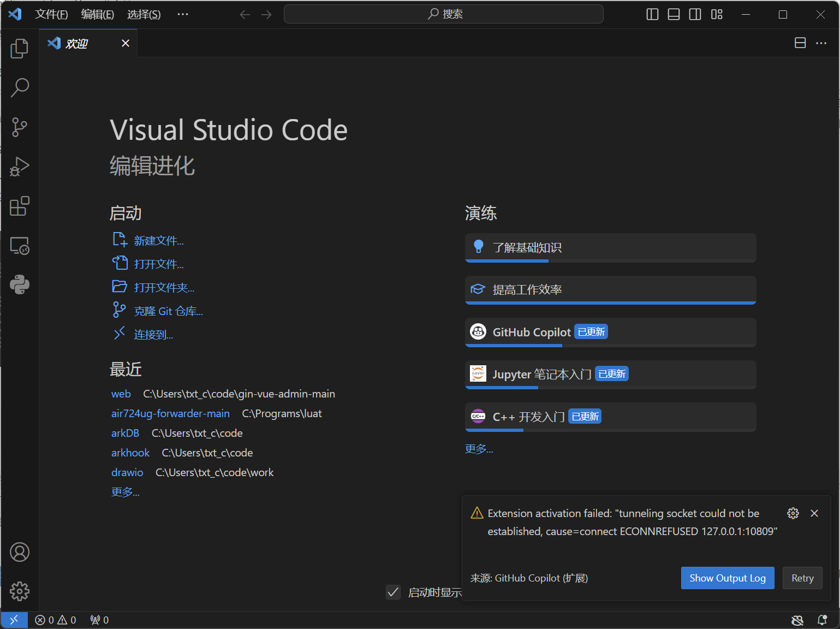The image size is (840, 629).
Task: Open the 文件(F) menu
Action: click(x=51, y=14)
